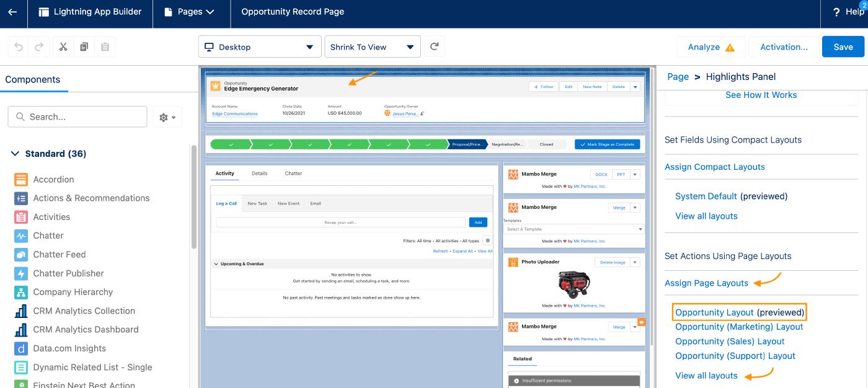Click the Analyze button with warning

tap(711, 47)
